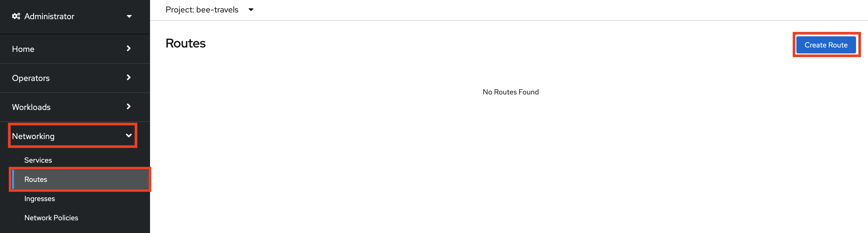Click the Administrator perspective label
868x233 pixels.
click(x=49, y=16)
